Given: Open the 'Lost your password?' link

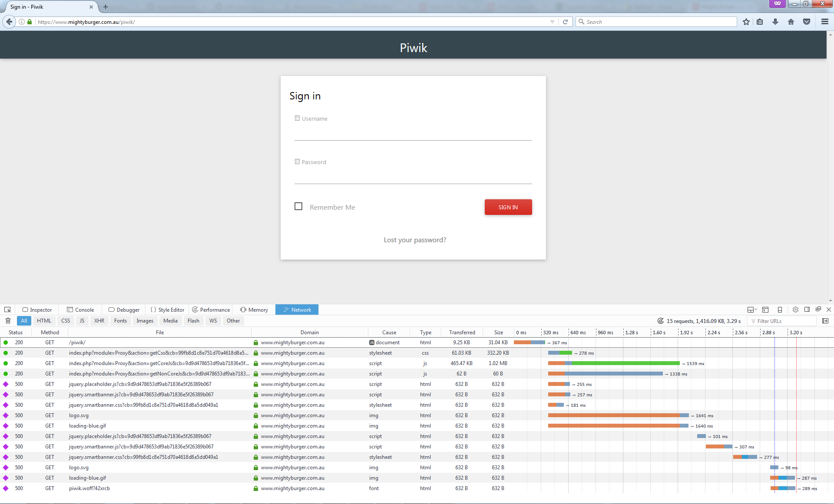Looking at the screenshot, I should coord(415,240).
